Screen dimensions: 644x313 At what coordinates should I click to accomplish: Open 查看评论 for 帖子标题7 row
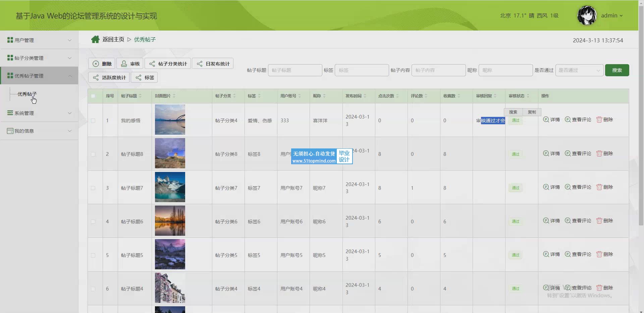coord(578,187)
